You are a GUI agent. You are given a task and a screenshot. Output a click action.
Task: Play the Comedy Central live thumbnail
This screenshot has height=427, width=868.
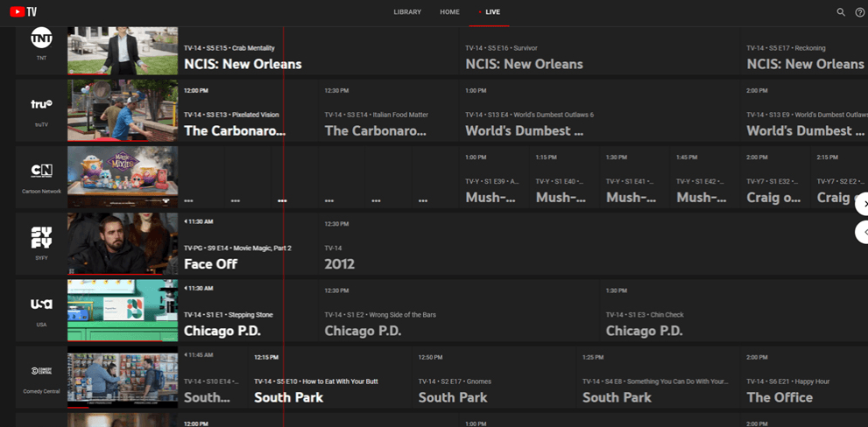123,377
